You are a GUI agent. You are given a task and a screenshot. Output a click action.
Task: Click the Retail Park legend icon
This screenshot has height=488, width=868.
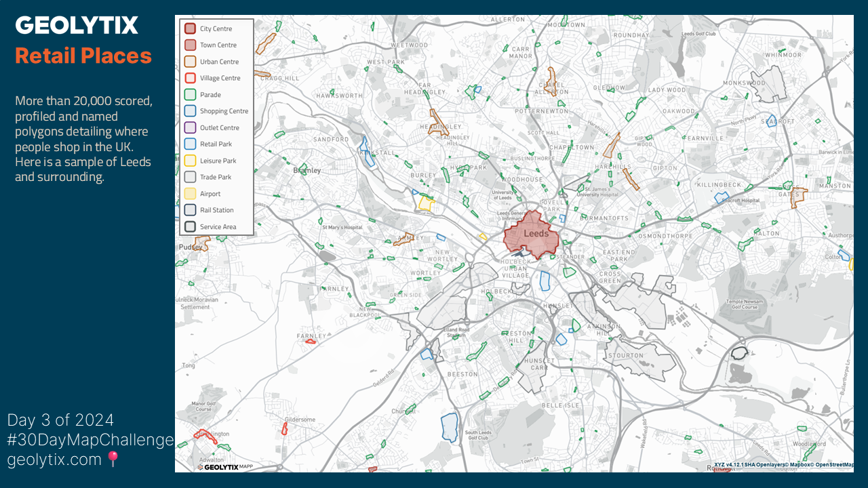click(191, 144)
